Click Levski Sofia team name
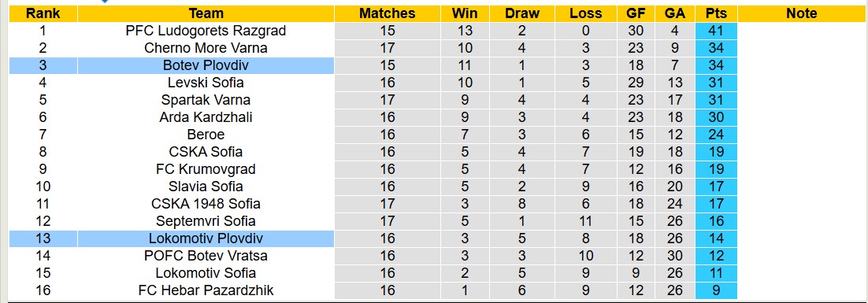This screenshot has width=868, height=303. click(x=206, y=83)
